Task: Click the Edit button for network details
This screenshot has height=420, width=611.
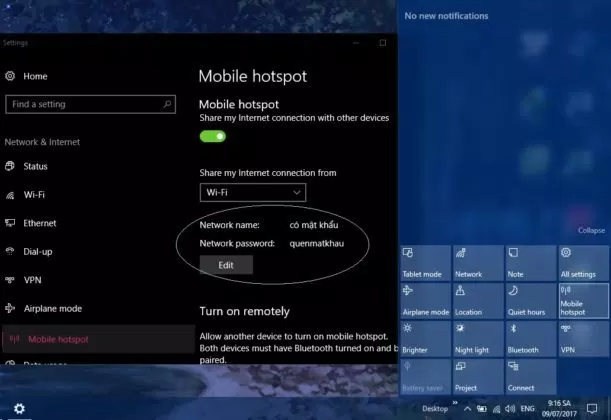Action: (226, 265)
